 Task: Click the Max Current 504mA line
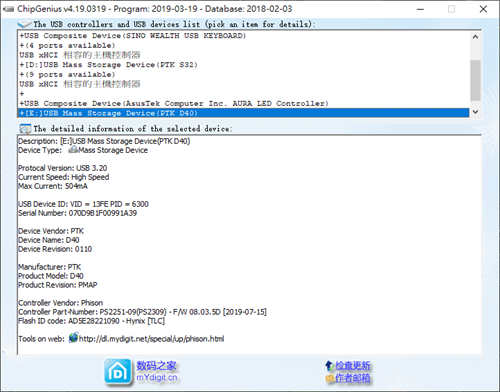click(53, 186)
